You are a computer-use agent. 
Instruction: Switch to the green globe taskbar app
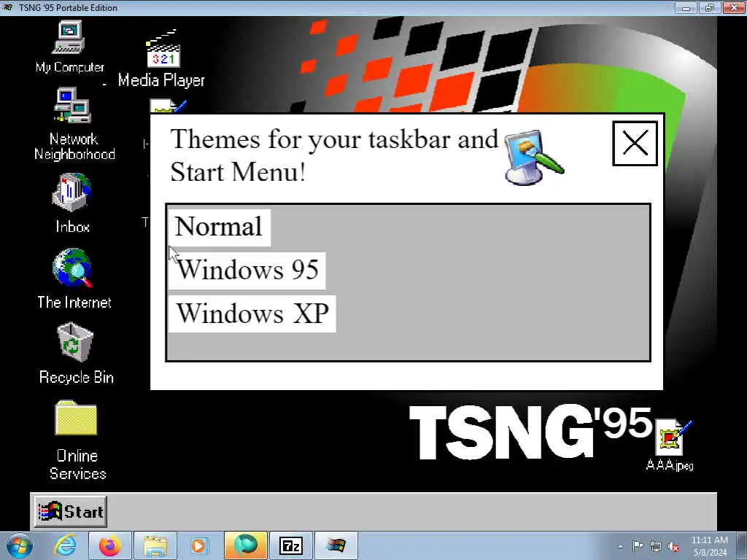[x=245, y=545]
